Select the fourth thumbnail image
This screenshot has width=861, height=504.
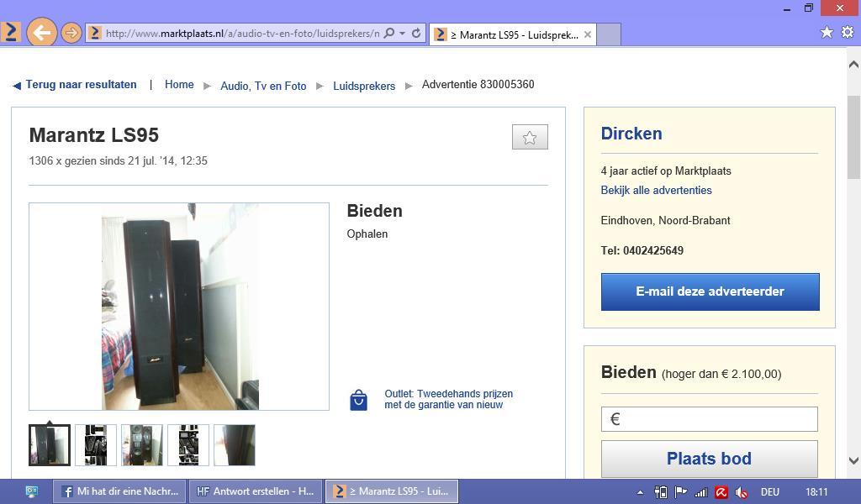point(188,444)
